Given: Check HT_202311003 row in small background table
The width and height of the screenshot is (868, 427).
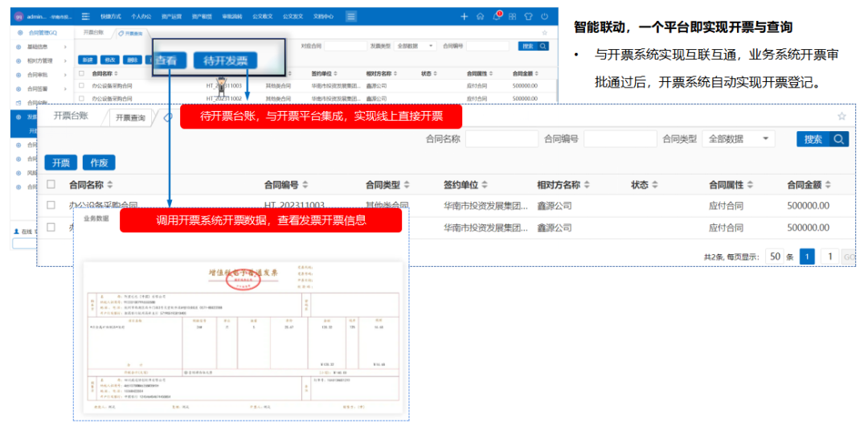Looking at the screenshot, I should pos(81,86).
